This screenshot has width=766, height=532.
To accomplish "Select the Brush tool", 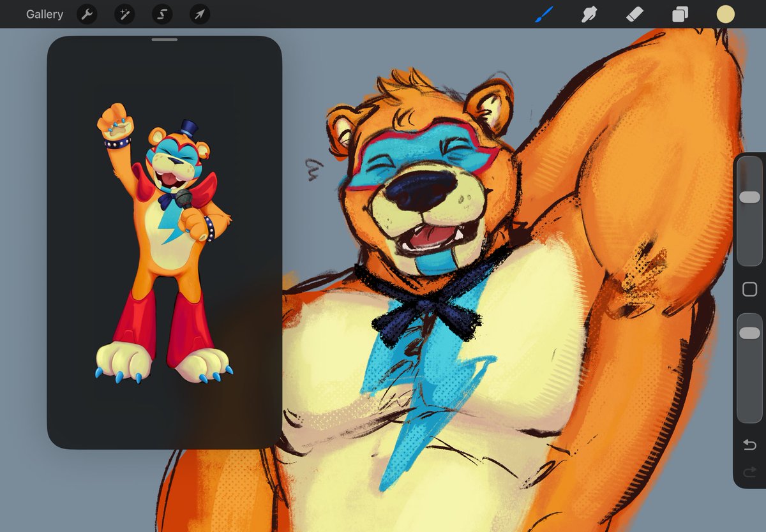I will pos(544,14).
